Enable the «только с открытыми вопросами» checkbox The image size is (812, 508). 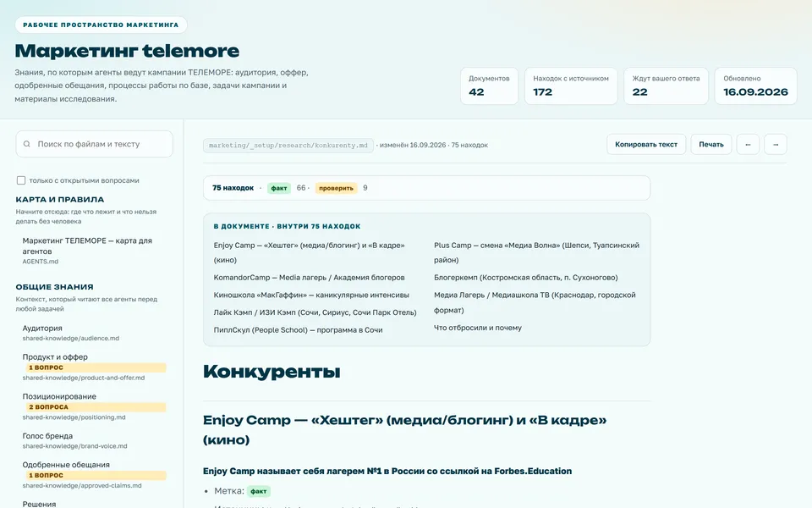(x=20, y=180)
